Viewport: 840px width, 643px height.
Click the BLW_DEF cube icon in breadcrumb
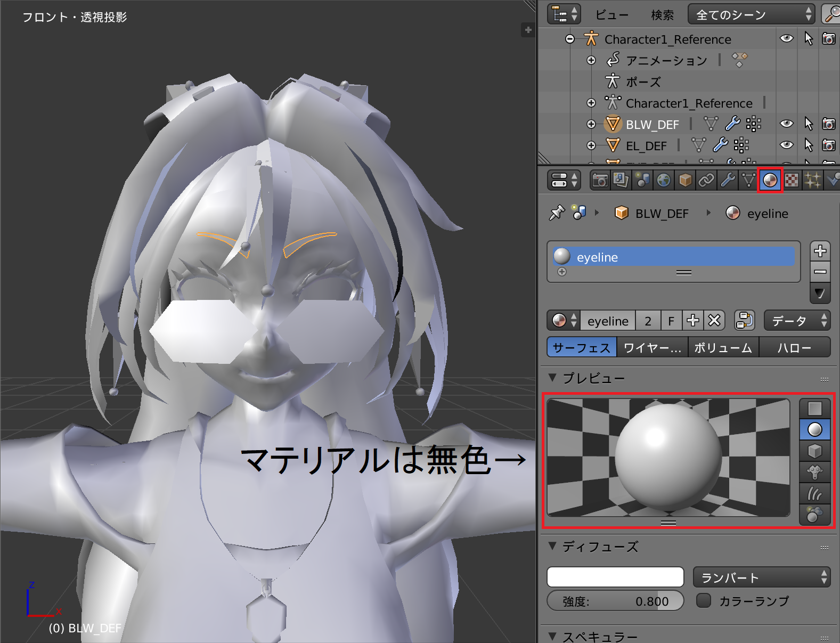click(x=621, y=213)
